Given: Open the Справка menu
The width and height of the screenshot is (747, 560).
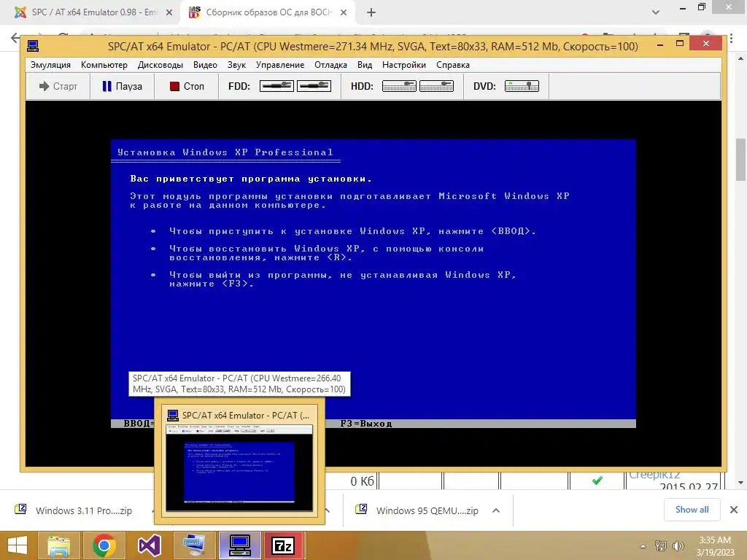Looking at the screenshot, I should (x=452, y=65).
